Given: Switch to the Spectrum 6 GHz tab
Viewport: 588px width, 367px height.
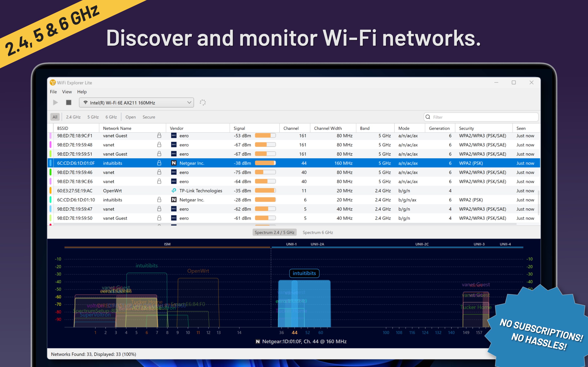Looking at the screenshot, I should pyautogui.click(x=317, y=232).
